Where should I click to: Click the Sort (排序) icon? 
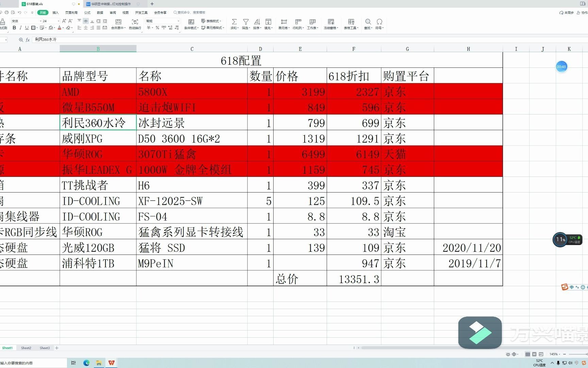[x=257, y=22]
